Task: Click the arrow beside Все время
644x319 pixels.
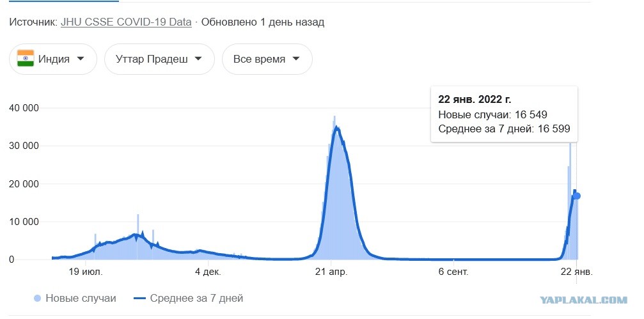Action: click(295, 59)
